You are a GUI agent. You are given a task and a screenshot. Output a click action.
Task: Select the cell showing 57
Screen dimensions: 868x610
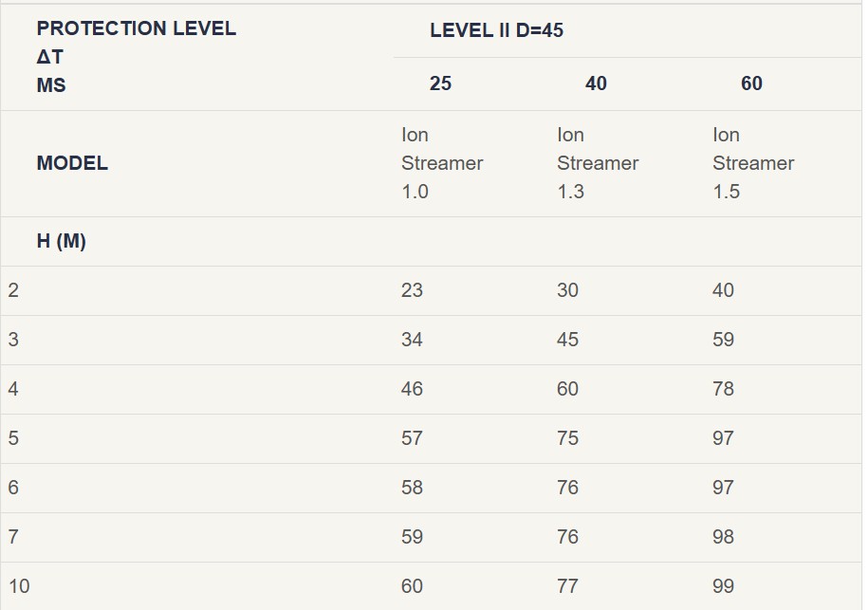click(x=412, y=438)
